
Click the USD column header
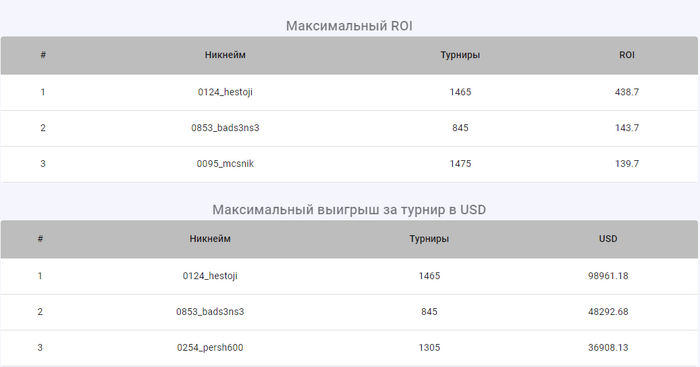(608, 239)
